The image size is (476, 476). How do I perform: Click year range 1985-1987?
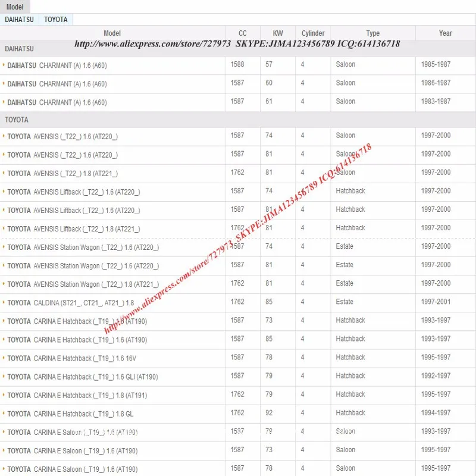[436, 64]
